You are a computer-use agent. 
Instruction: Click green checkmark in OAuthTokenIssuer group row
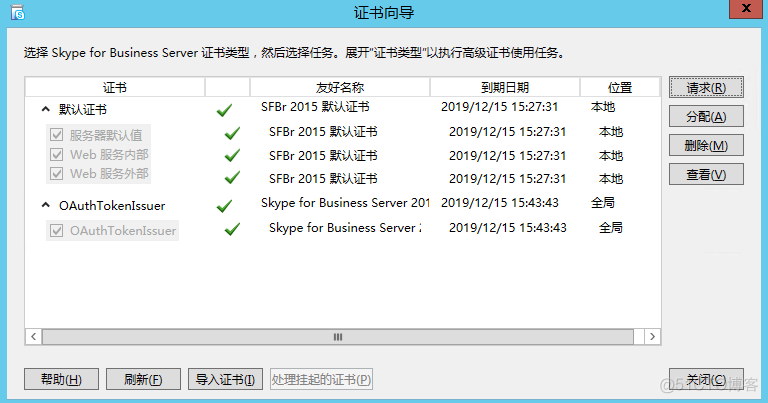[224, 206]
